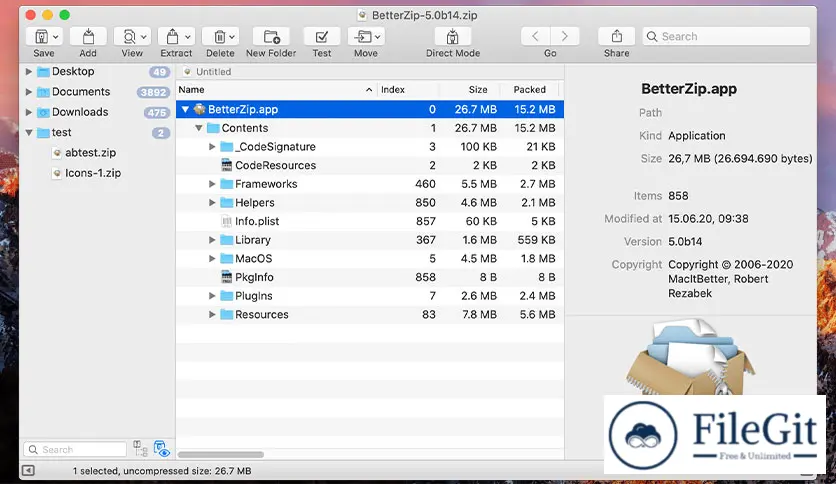This screenshot has width=836, height=484.
Task: Toggle the sidebar eye preview icon
Action: coord(162,449)
